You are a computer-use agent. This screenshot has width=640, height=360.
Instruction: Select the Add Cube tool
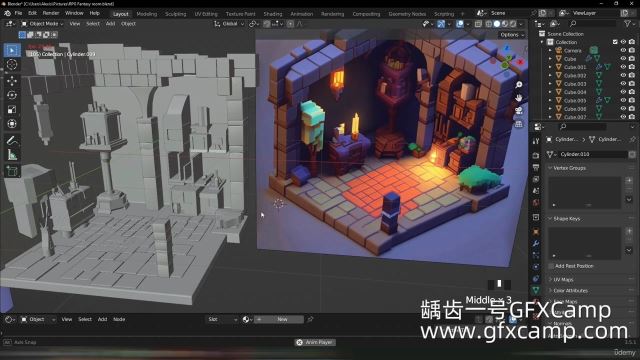(x=12, y=171)
